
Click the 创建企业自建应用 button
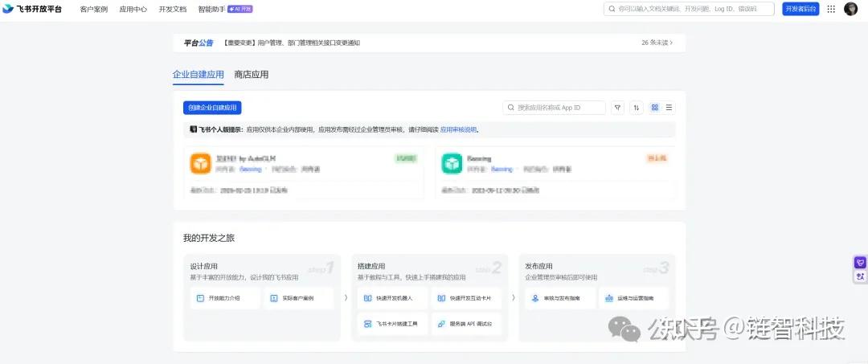coord(212,108)
